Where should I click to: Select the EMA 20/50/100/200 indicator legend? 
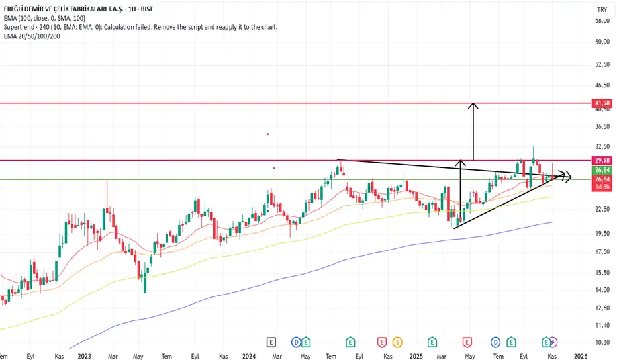click(32, 36)
